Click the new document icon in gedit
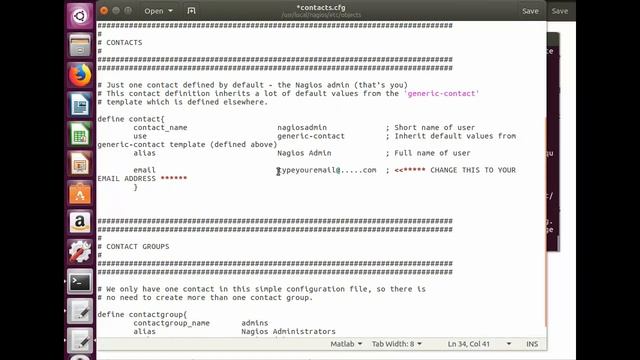 point(191,11)
